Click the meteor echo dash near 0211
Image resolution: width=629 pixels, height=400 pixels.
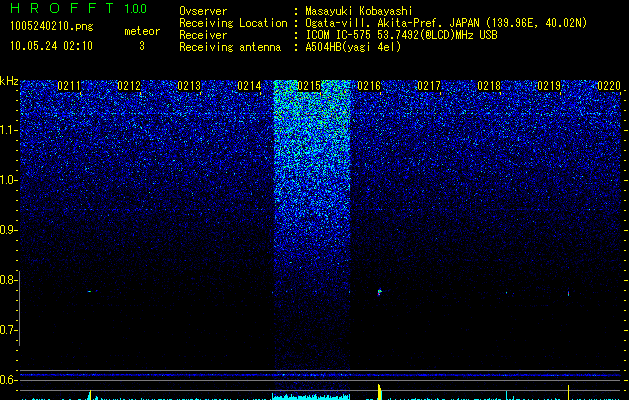click(90, 291)
